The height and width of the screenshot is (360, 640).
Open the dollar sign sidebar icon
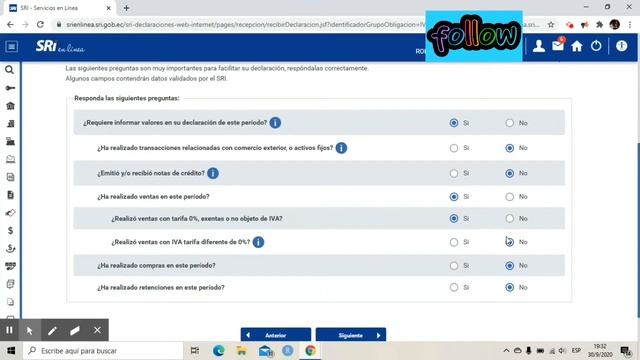coord(10,231)
